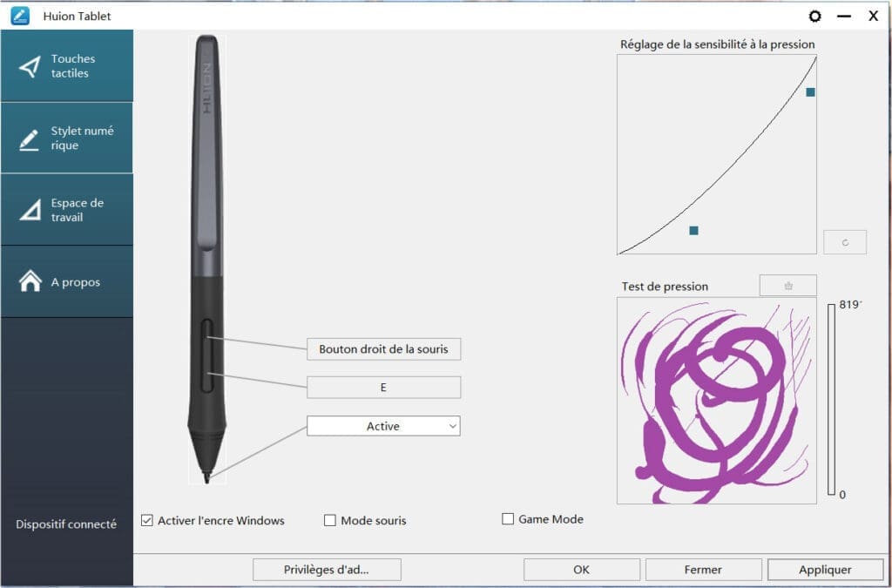Click the Test de pression label
Image resolution: width=892 pixels, height=588 pixels.
(x=665, y=287)
